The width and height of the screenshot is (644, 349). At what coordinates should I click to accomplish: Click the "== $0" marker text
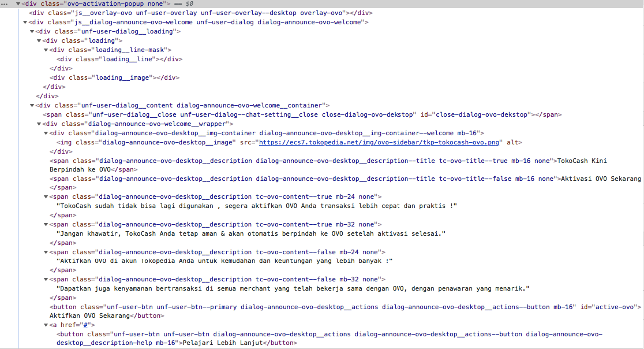click(x=185, y=3)
